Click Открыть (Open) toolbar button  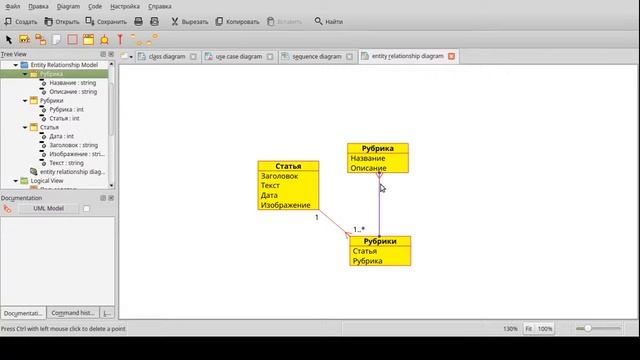pos(62,22)
